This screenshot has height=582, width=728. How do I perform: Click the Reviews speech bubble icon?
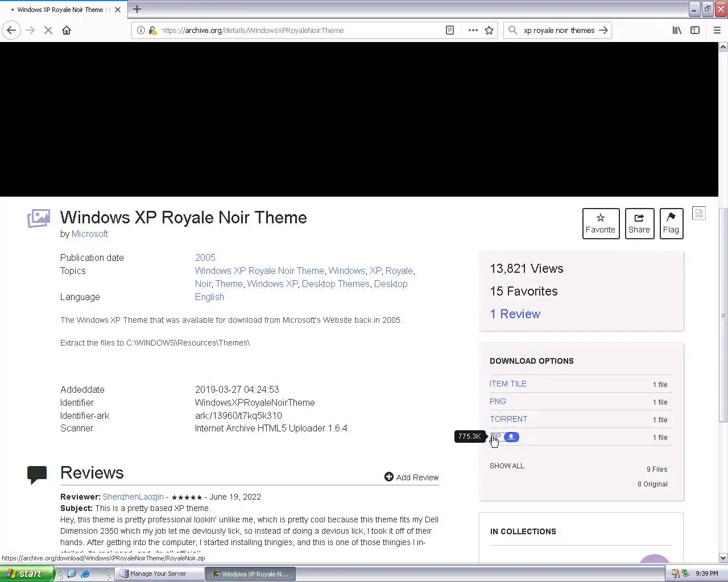point(37,474)
